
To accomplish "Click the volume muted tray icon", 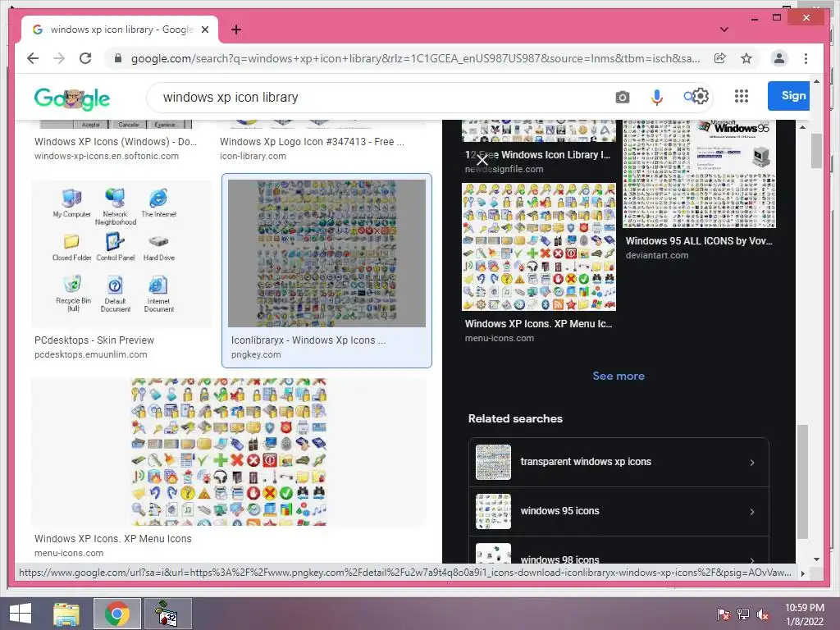I will coord(762,614).
